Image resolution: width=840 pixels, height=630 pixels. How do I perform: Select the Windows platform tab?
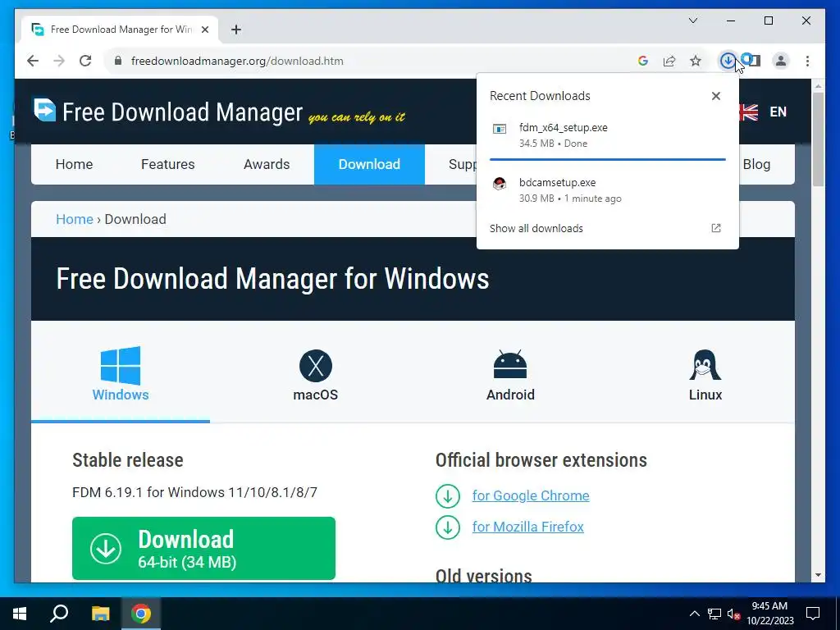click(x=121, y=374)
